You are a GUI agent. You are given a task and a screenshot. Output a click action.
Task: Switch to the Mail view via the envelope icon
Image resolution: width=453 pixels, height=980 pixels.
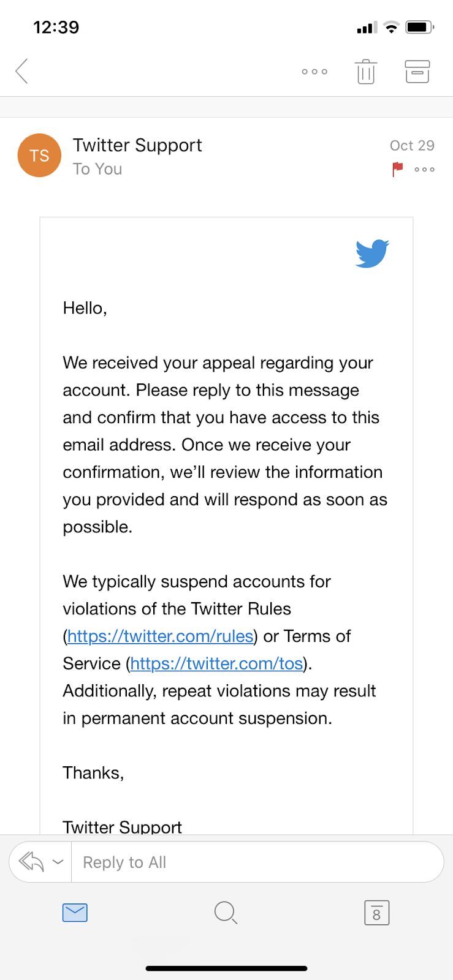click(75, 913)
